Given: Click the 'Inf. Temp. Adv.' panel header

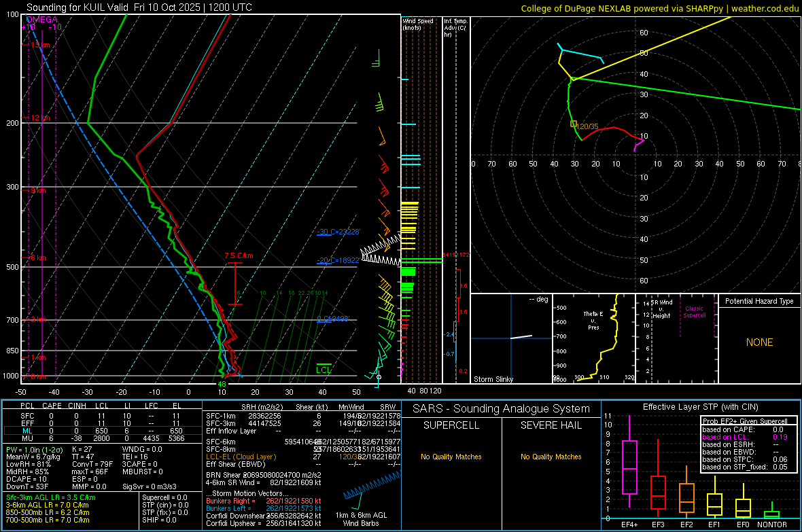Looking at the screenshot, I should tap(455, 28).
